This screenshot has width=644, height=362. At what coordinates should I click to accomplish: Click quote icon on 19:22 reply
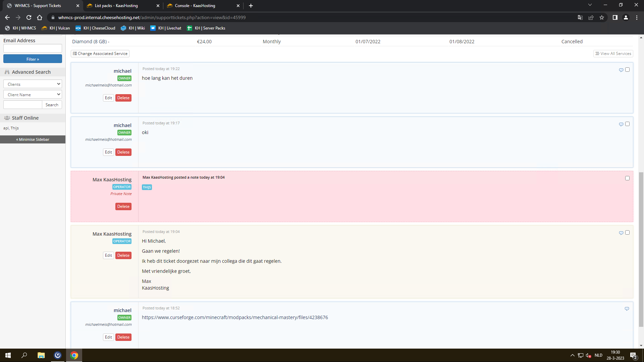[621, 70]
